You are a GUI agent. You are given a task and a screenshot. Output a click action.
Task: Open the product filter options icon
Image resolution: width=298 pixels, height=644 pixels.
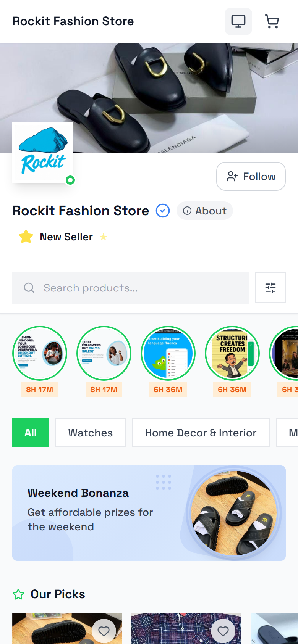coord(270,288)
